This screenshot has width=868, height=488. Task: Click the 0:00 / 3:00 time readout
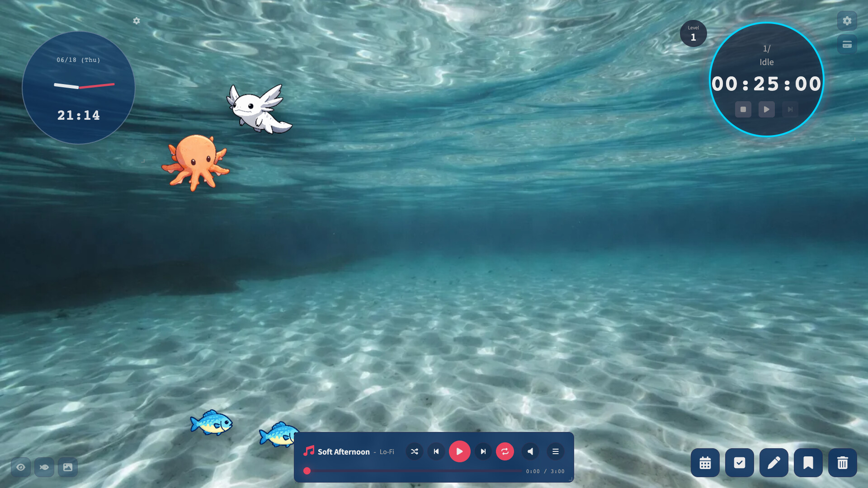click(x=545, y=471)
